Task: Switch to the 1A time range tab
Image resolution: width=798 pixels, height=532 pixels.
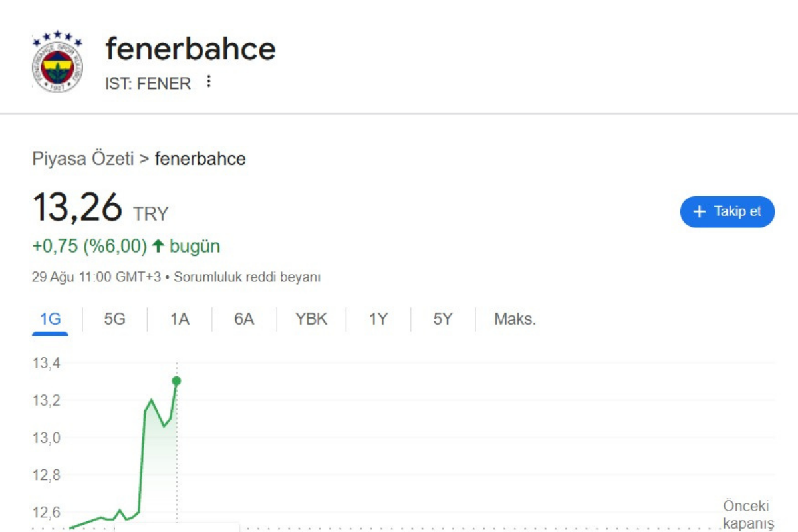Action: pos(180,319)
